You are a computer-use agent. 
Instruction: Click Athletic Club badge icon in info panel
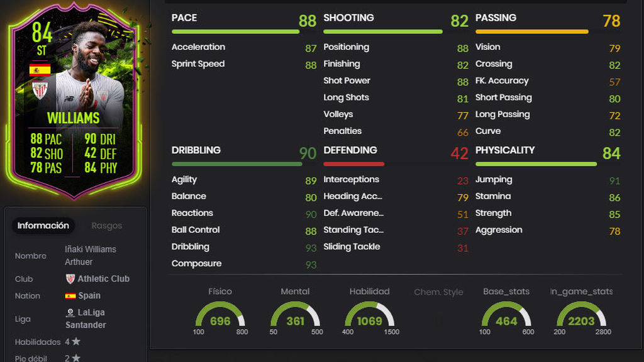pyautogui.click(x=70, y=278)
